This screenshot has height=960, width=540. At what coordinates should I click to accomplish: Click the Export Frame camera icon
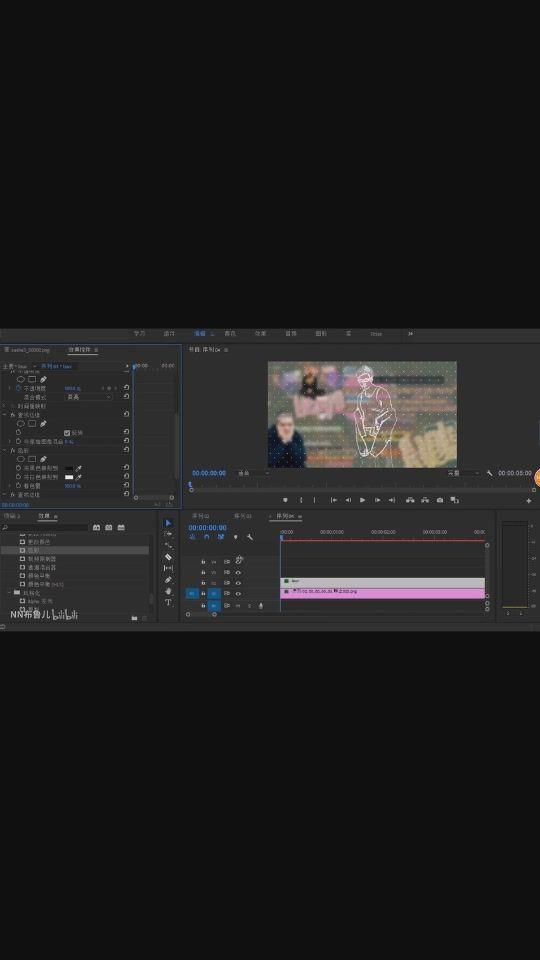[x=440, y=500]
